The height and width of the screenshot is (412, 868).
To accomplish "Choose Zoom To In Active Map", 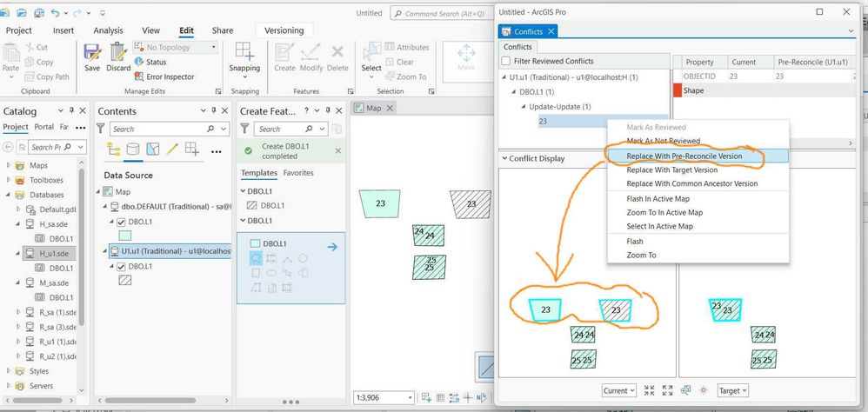I will tap(664, 212).
